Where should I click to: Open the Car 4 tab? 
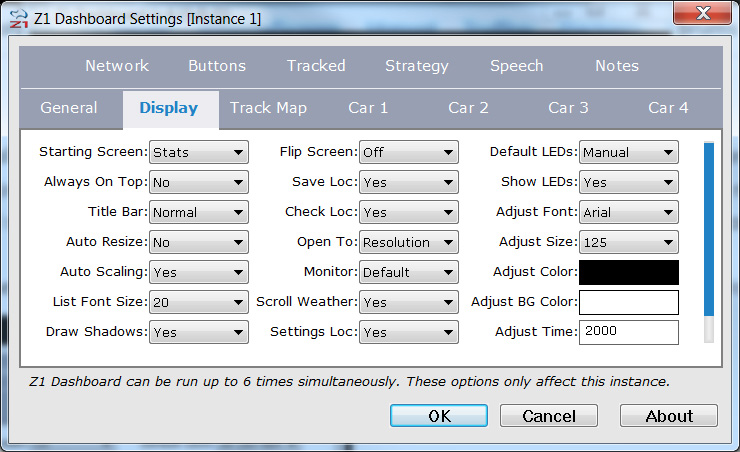pos(668,108)
